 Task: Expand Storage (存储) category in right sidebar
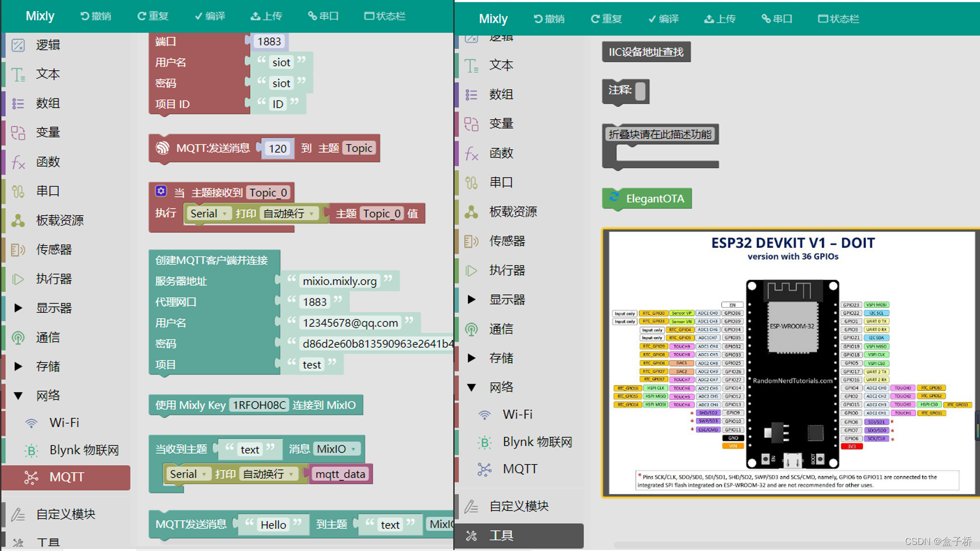point(472,358)
